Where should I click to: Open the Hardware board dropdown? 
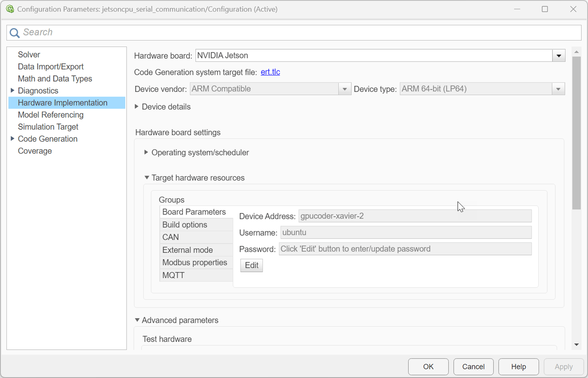[x=559, y=56]
